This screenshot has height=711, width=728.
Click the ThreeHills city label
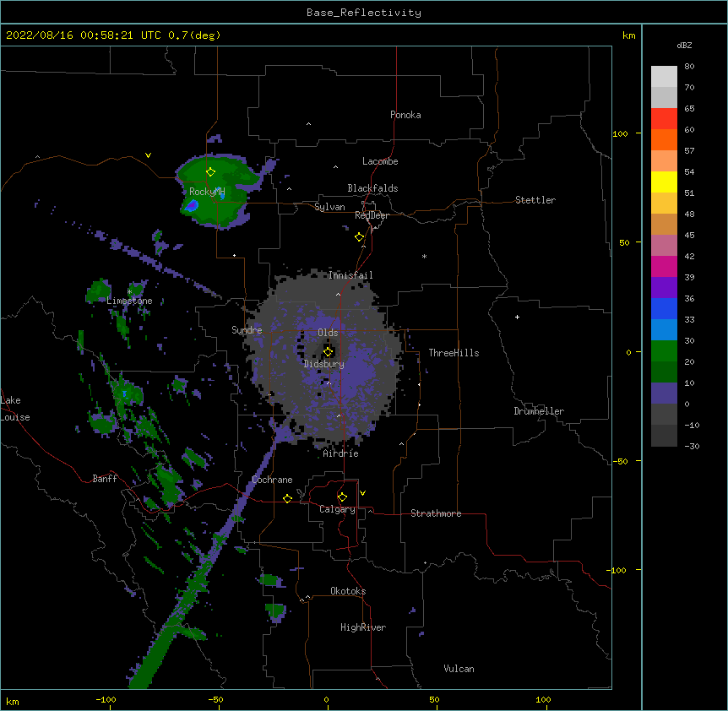tap(454, 353)
